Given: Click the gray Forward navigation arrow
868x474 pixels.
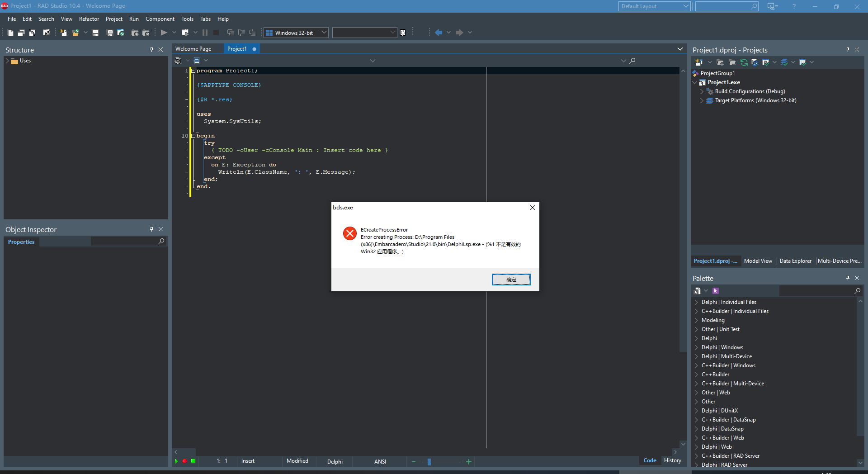Looking at the screenshot, I should [x=459, y=33].
